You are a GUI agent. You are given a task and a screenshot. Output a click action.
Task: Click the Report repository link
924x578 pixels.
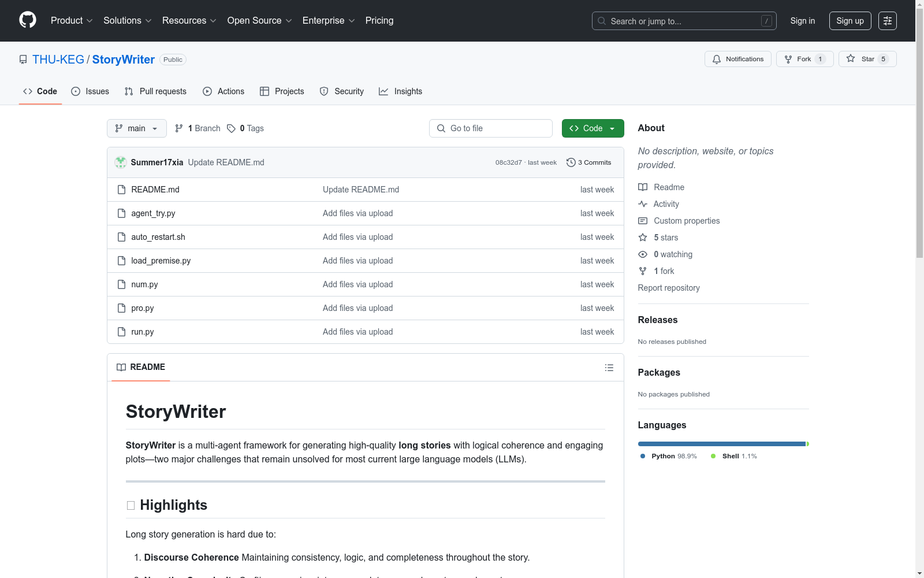tap(669, 288)
